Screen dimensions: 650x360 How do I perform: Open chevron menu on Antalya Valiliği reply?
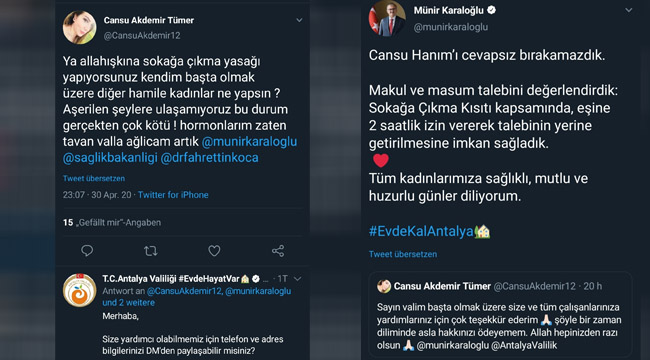point(297,279)
